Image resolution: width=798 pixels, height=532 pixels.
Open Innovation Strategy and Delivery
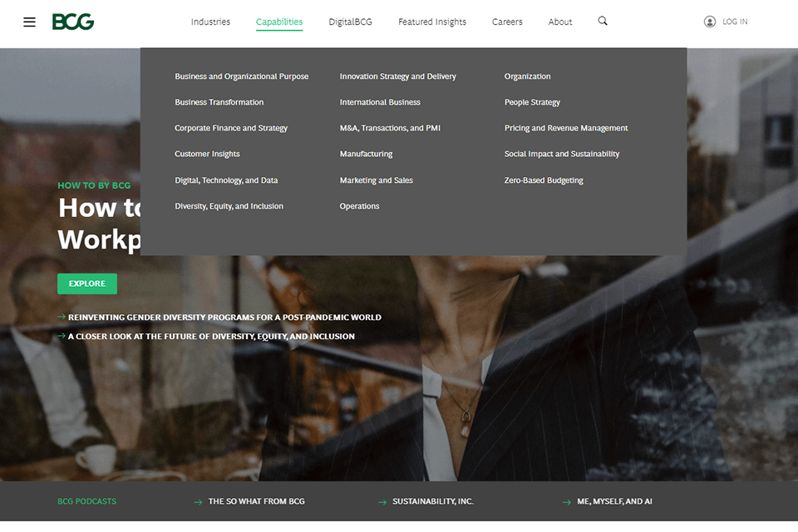(398, 76)
